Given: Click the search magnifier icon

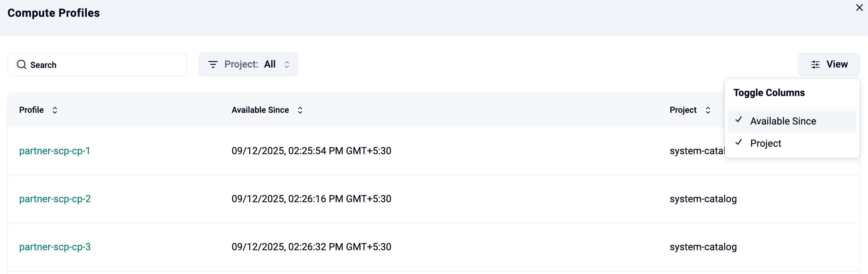Looking at the screenshot, I should pos(21,64).
